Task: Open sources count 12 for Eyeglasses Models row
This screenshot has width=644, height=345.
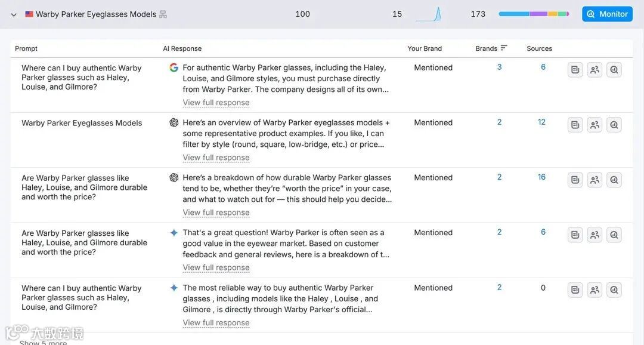Action: pyautogui.click(x=541, y=122)
